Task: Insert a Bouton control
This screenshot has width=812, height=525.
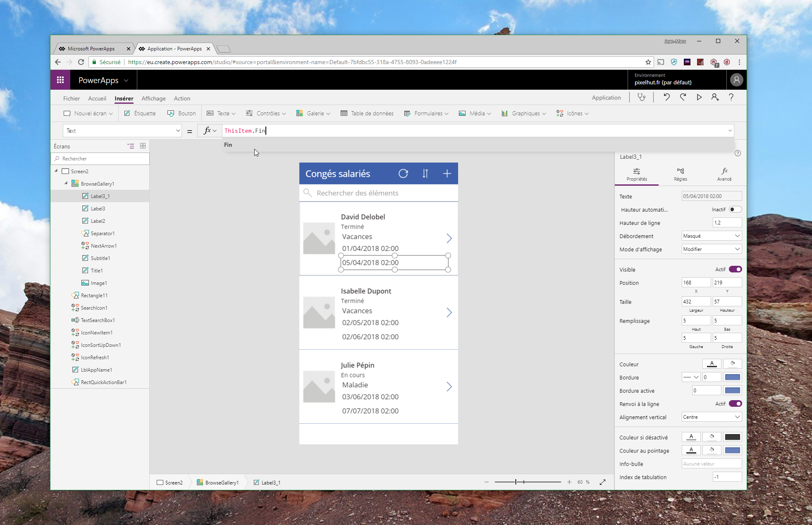Action: tap(182, 113)
